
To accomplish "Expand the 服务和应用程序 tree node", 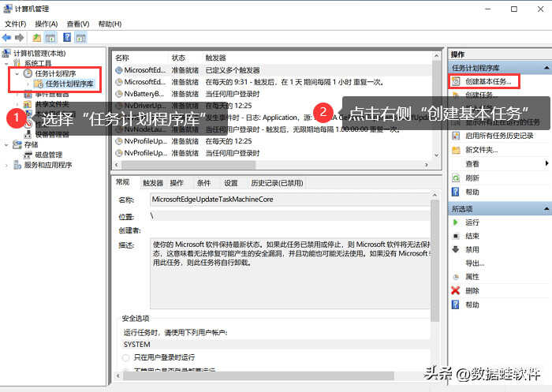I will 7,166.
